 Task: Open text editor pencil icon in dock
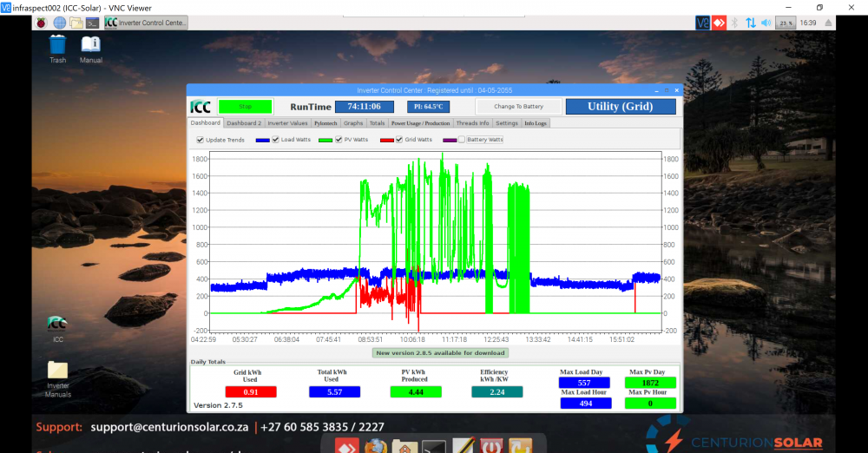[464, 446]
